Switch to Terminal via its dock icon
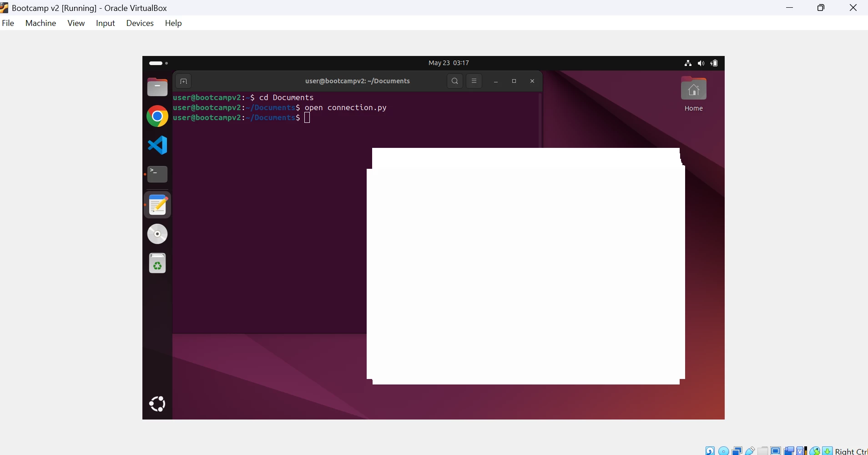 click(157, 174)
